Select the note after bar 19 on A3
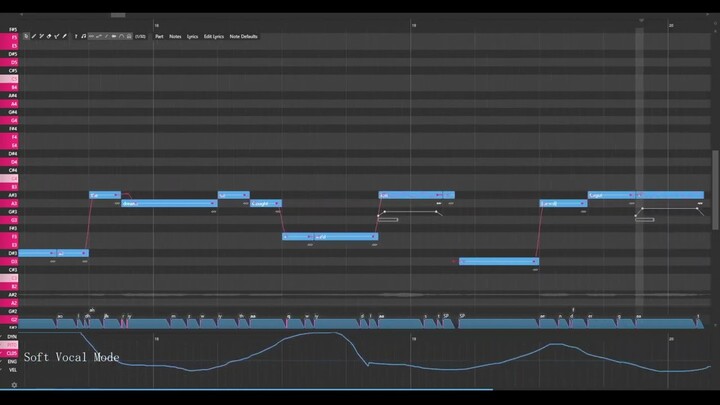 click(563, 203)
